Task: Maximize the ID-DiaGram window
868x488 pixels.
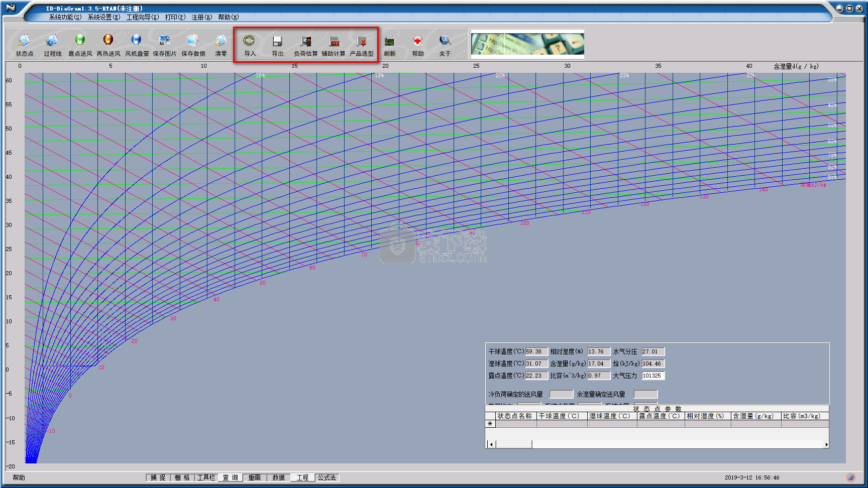Action: point(849,9)
